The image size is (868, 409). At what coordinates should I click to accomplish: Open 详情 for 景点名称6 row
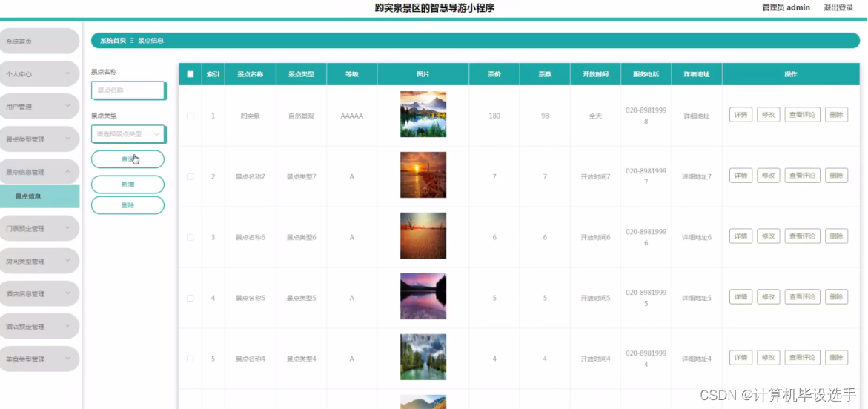(x=741, y=236)
